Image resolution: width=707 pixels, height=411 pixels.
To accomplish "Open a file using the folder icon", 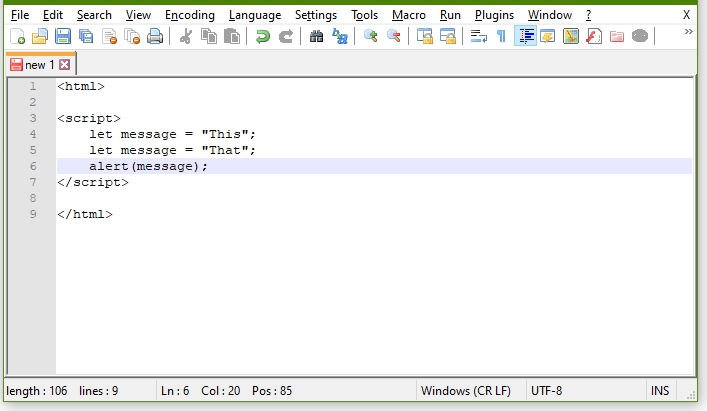I will pos(40,36).
